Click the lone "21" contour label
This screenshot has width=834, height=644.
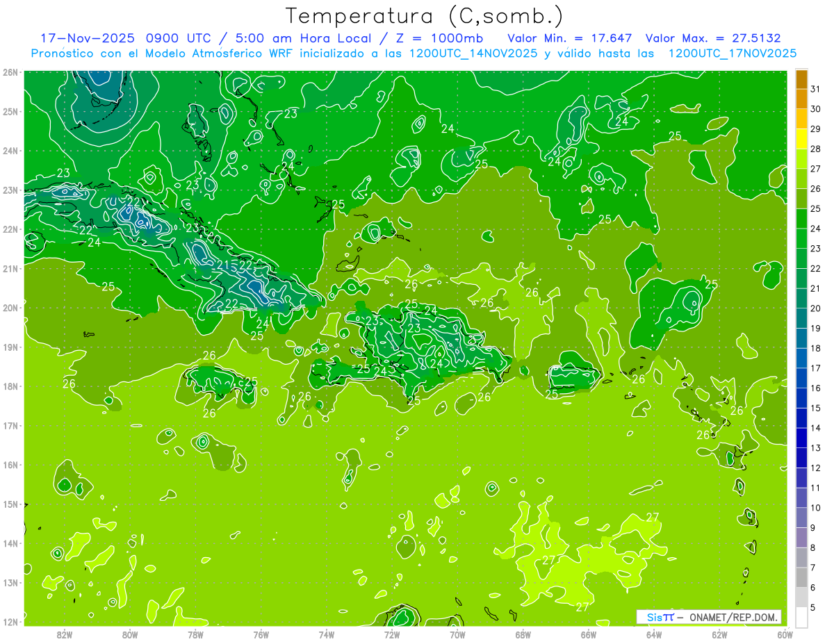coord(223,265)
